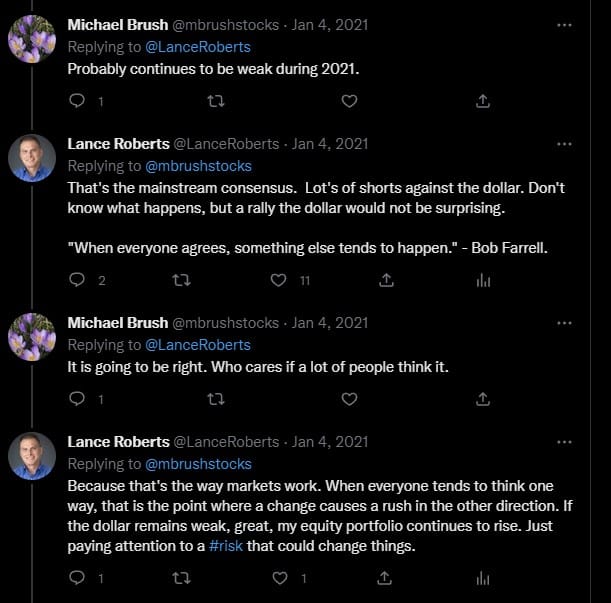Open the @mbrushstocks mention in the last tweet

click(x=199, y=464)
